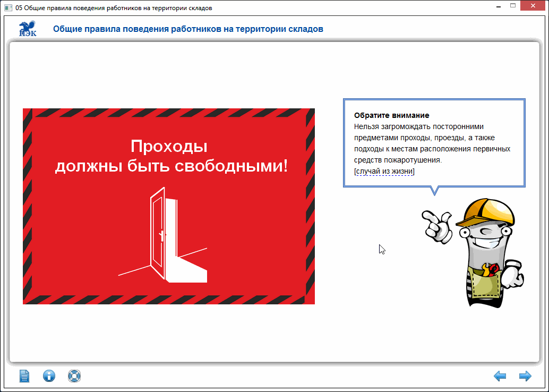Click the text 'средств пожаротушения.'
Image resolution: width=549 pixels, height=392 pixels.
pos(398,160)
